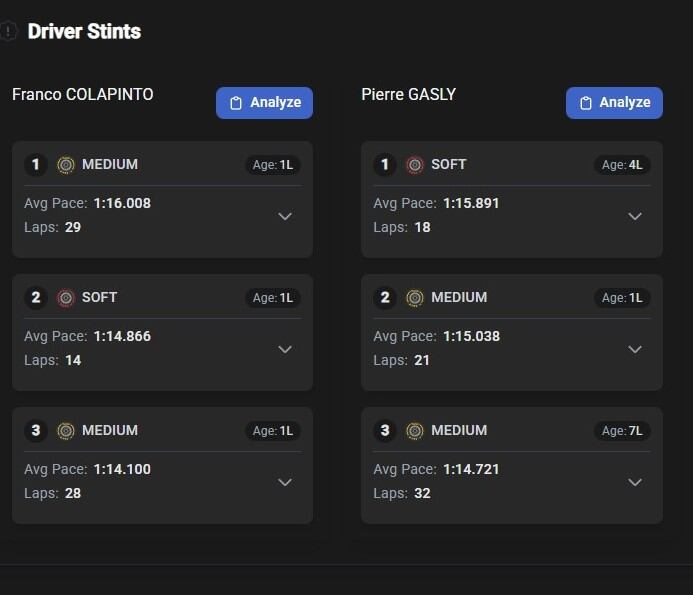Viewport: 693px width, 595px height.
Task: Click the soft tyre icon in Gasly stint 1
Action: 415,165
